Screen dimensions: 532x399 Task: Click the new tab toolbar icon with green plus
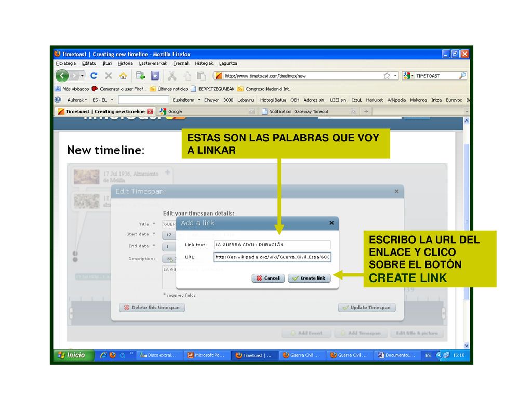pyautogui.click(x=140, y=76)
